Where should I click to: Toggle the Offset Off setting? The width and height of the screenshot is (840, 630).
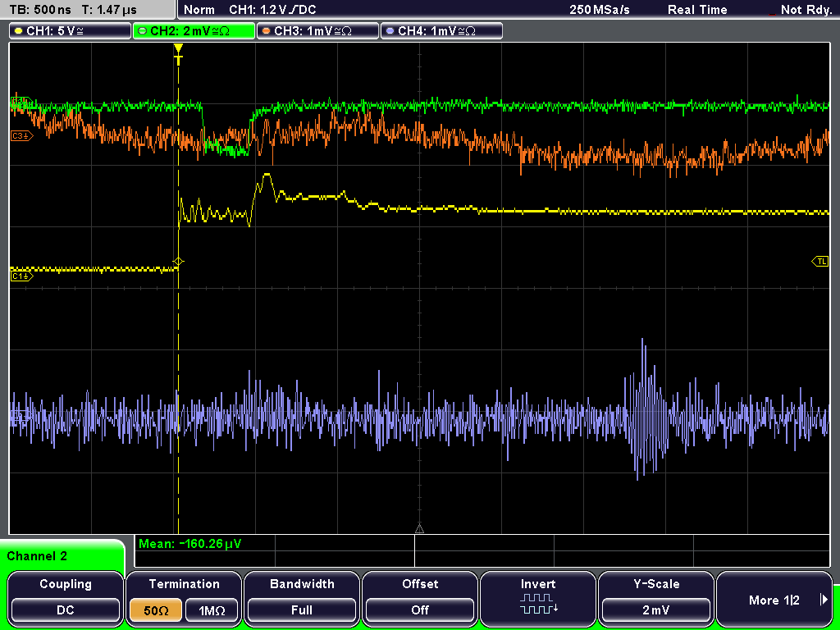tap(420, 609)
